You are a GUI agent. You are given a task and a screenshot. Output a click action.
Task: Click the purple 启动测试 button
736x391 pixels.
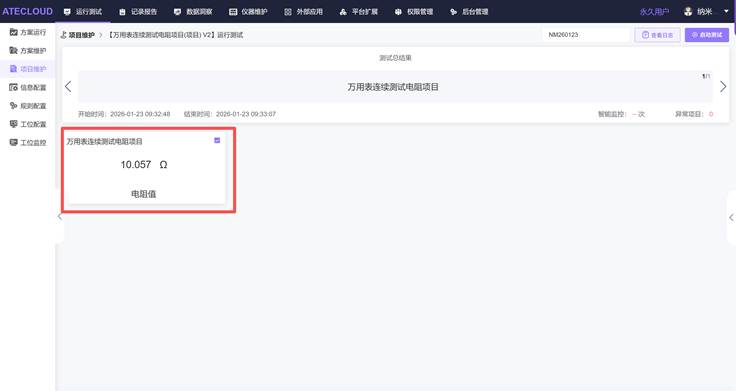(706, 35)
